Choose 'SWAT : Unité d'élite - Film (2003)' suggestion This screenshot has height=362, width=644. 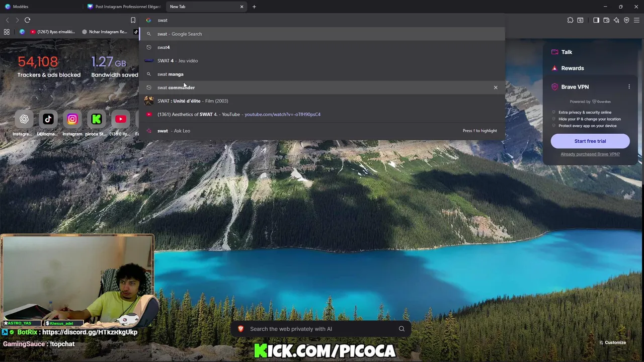(x=322, y=101)
